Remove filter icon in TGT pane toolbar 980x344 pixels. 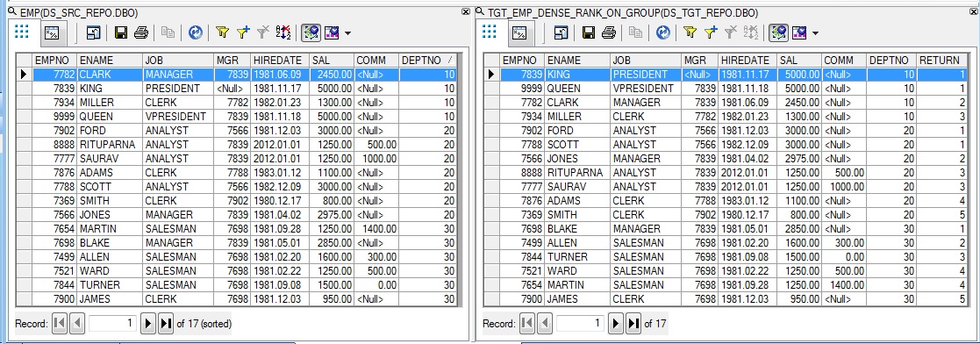pos(731,32)
